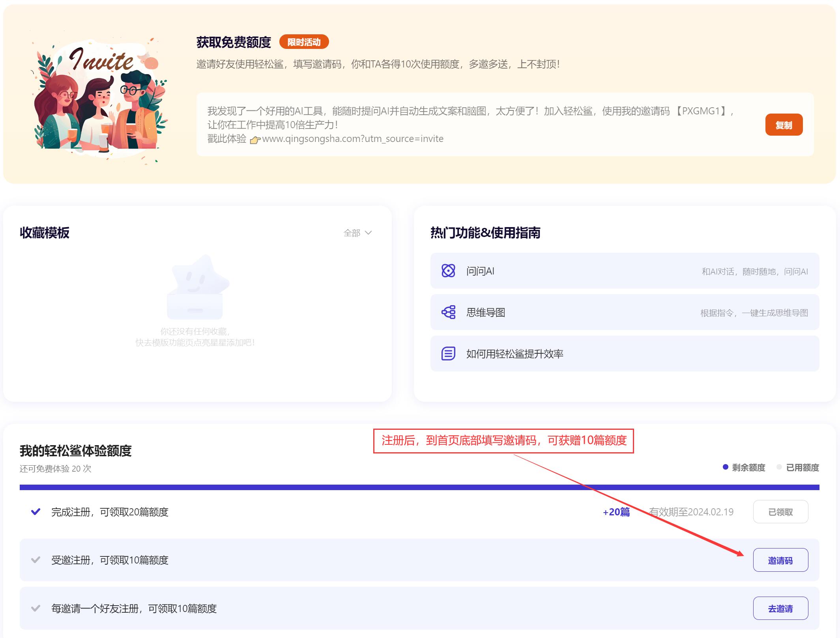Viewport: 840px width, 638px height.
Task: Click the checkmark beside 完成注册
Action: pos(36,512)
